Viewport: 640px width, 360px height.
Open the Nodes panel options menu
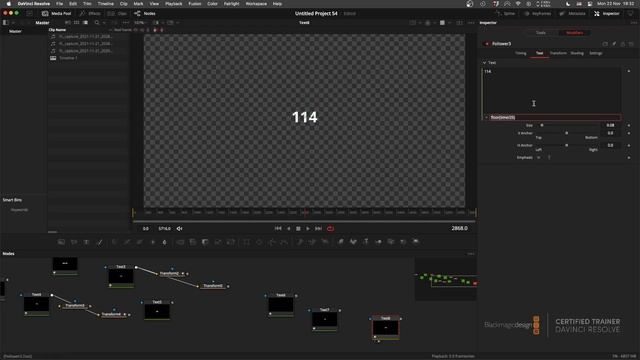471,254
